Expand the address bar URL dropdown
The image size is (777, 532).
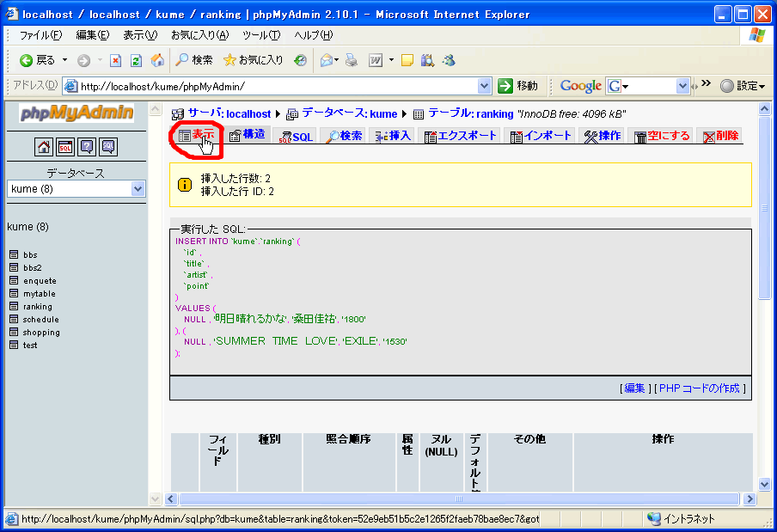(x=484, y=86)
